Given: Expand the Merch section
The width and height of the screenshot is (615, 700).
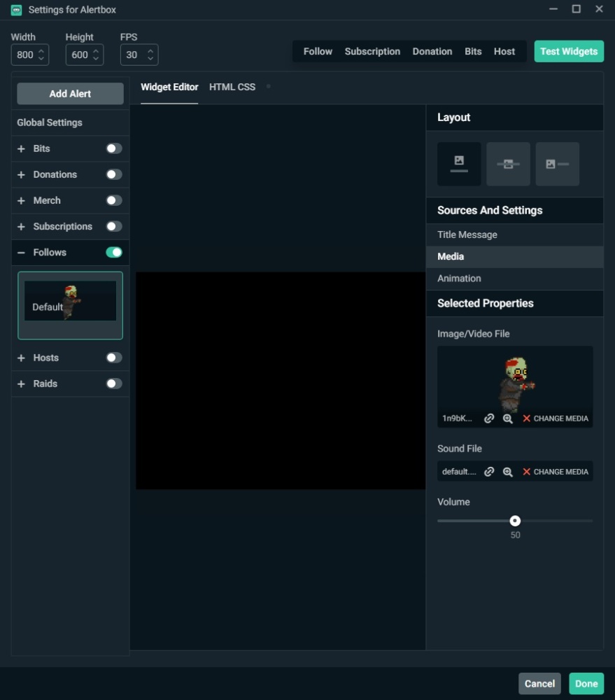Looking at the screenshot, I should coord(21,200).
